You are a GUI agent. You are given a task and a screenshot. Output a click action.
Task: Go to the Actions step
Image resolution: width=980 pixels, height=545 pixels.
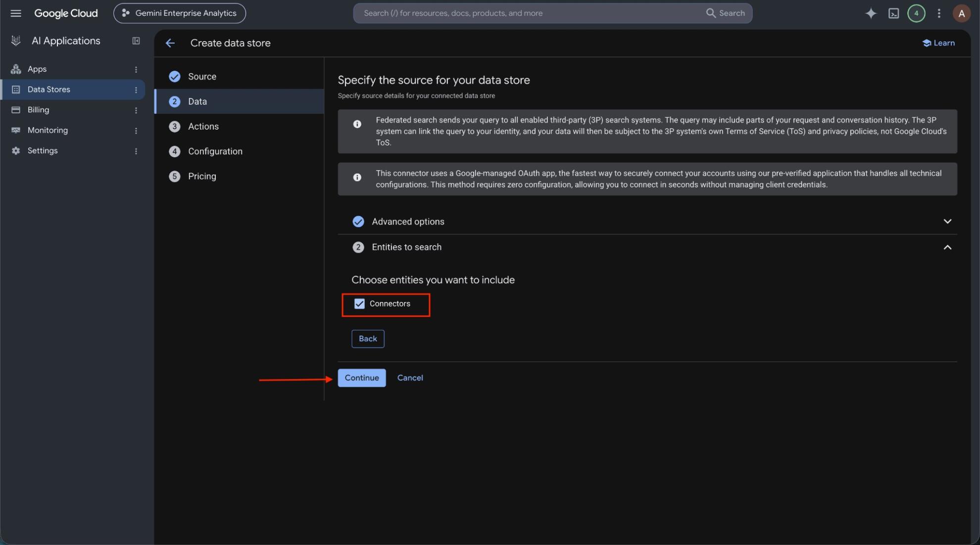point(239,127)
